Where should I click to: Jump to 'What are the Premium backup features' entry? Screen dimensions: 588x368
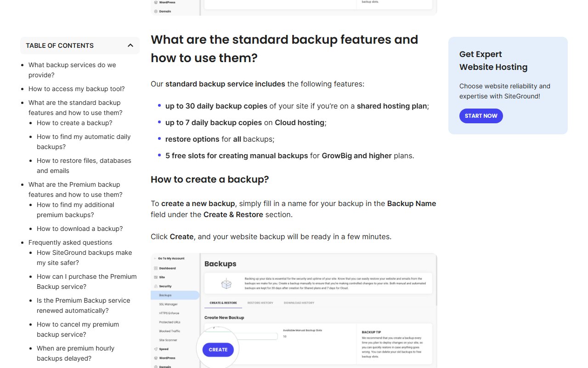click(x=75, y=190)
